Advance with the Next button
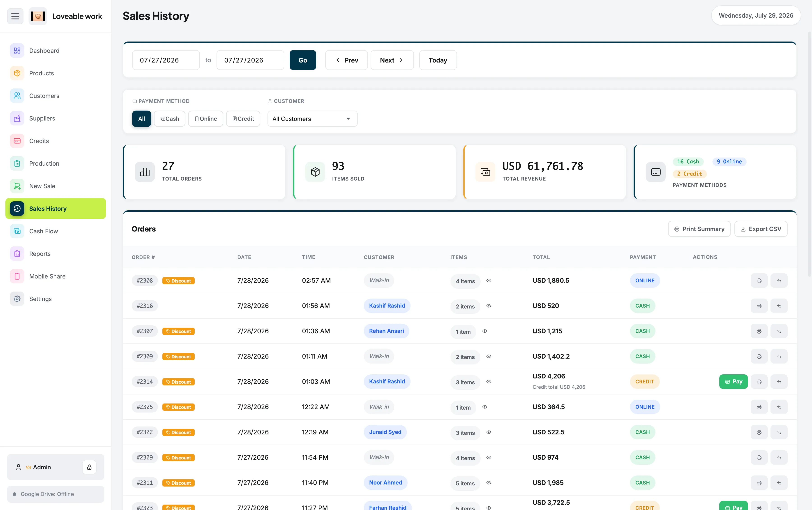Screen dimensions: 812x510 392,60
